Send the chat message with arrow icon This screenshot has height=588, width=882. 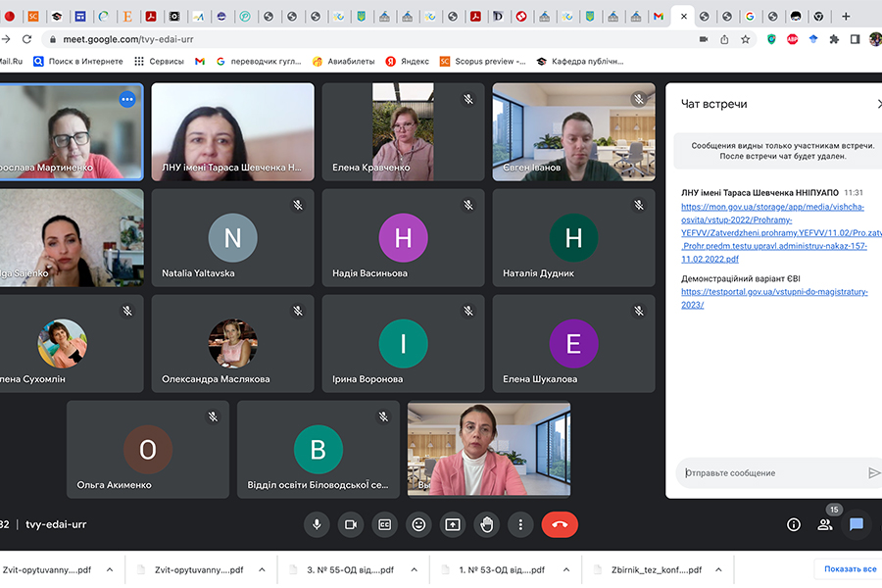coord(873,473)
